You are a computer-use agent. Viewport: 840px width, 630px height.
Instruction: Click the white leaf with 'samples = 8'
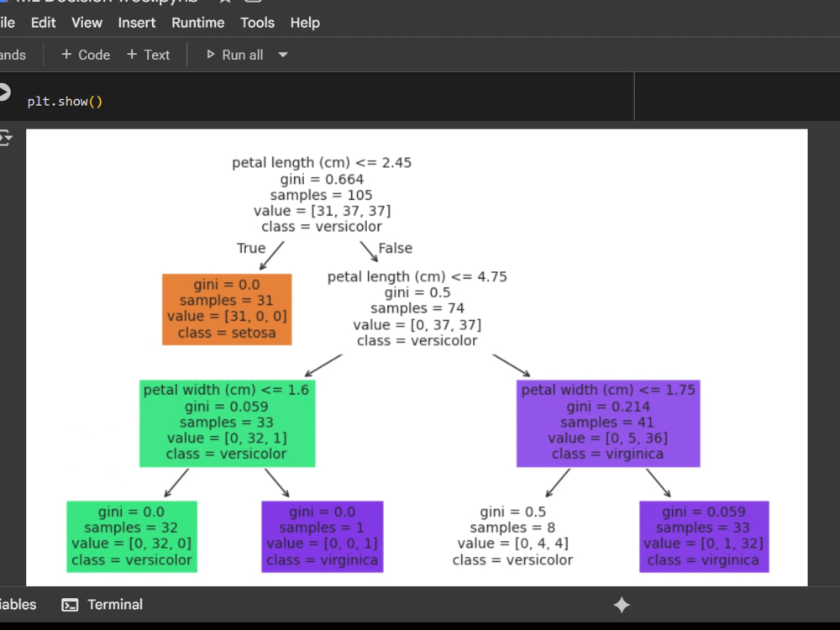[x=512, y=536]
